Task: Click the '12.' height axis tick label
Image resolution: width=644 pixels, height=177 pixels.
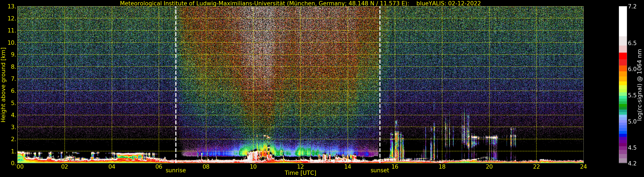Action: pyautogui.click(x=12, y=18)
